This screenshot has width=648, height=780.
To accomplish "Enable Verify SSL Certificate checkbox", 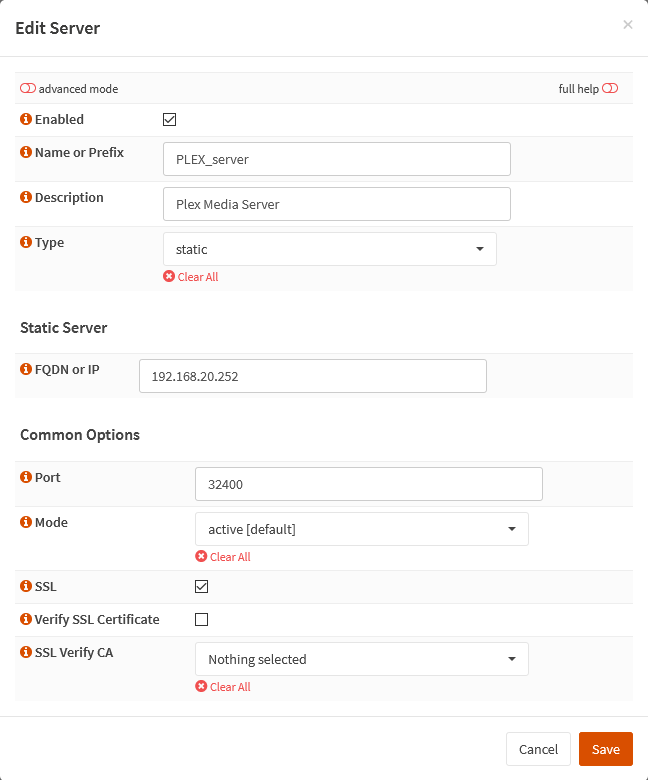I will pyautogui.click(x=202, y=620).
